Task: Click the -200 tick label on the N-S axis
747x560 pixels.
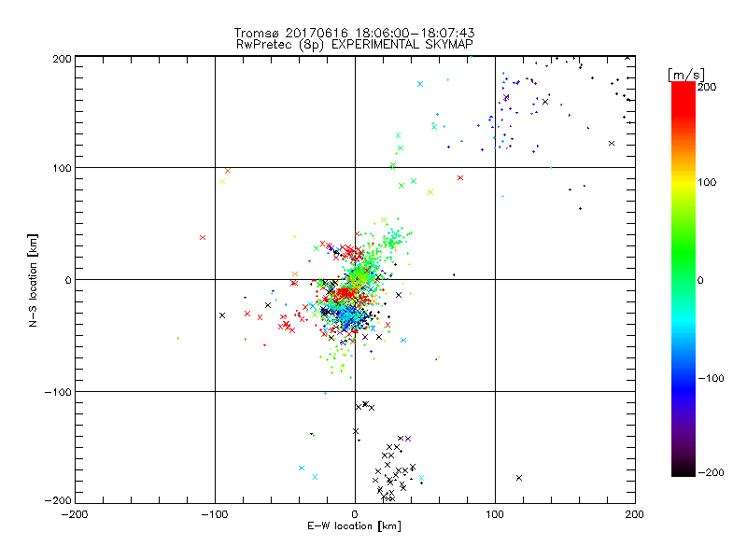Action: (58, 500)
